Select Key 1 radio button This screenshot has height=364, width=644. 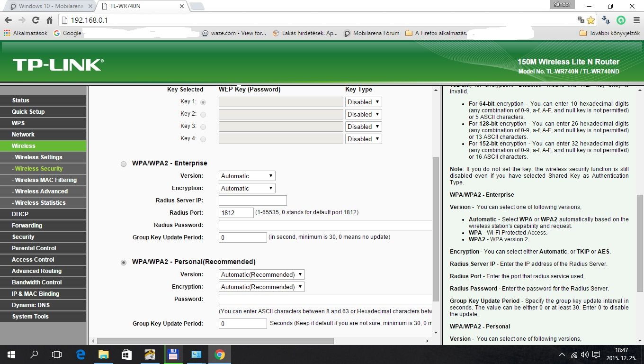tap(203, 102)
